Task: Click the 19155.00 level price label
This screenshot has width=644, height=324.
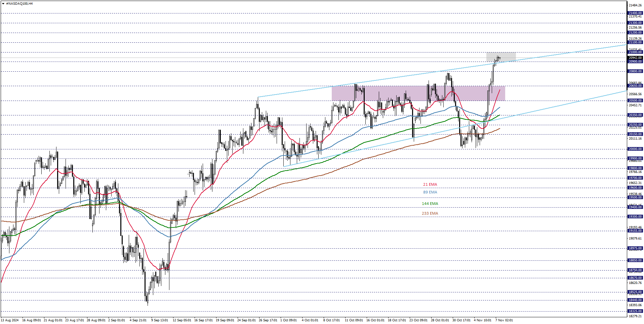Action: (x=635, y=231)
